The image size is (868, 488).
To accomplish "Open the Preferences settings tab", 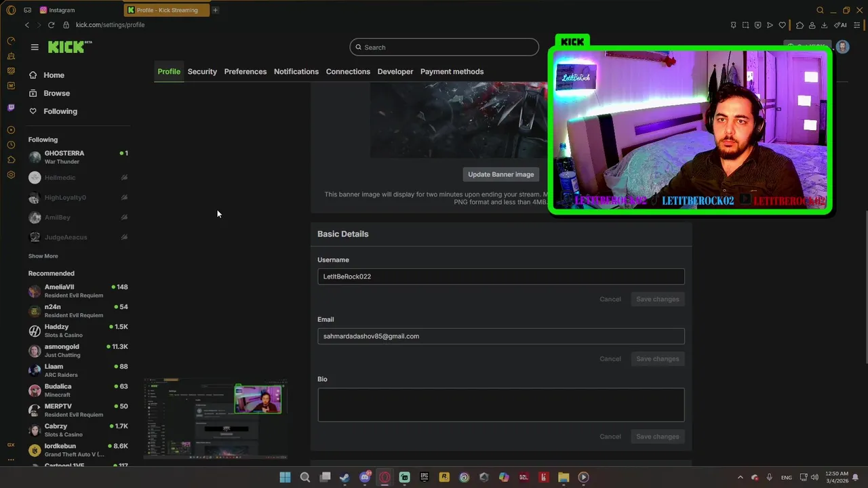I will (245, 72).
